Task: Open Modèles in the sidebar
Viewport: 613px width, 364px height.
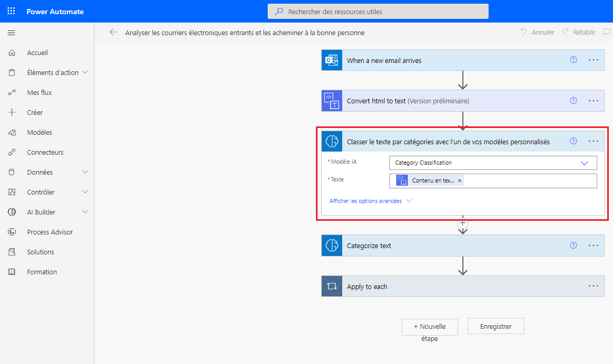Action: pos(39,132)
